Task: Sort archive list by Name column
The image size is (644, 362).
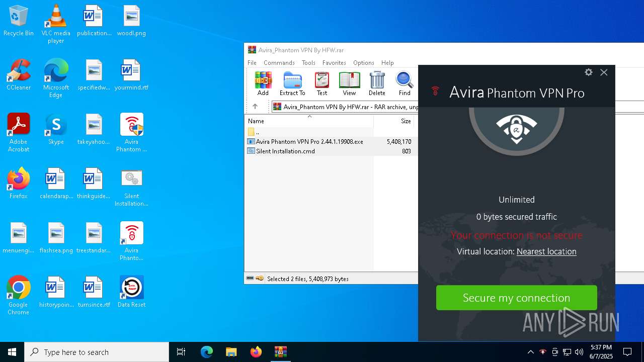Action: coord(309,121)
